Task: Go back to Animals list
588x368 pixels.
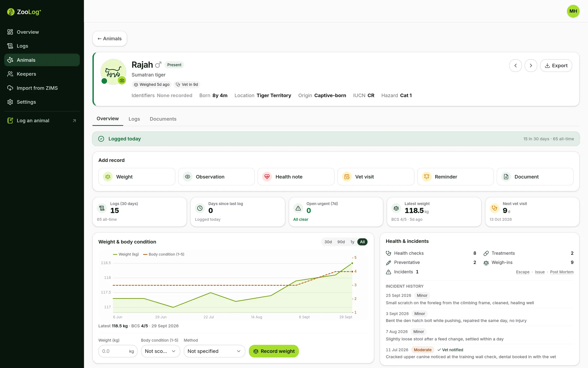Action: [110, 39]
